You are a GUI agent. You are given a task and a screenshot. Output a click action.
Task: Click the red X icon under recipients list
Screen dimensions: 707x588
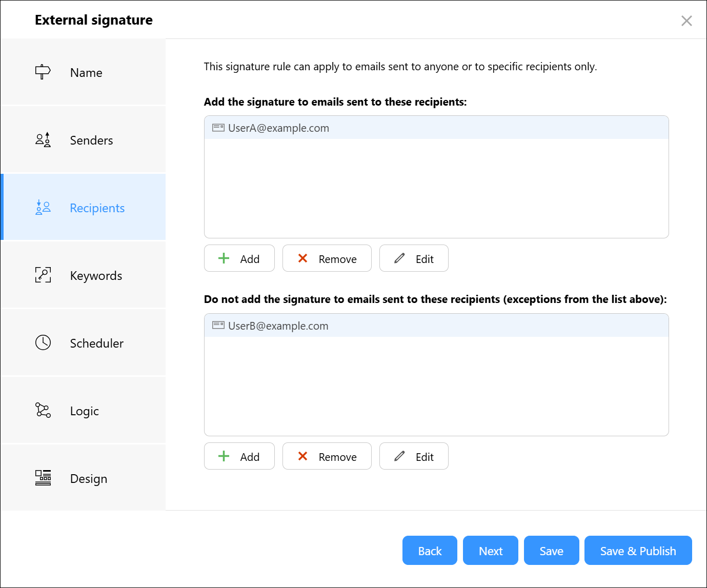[302, 258]
